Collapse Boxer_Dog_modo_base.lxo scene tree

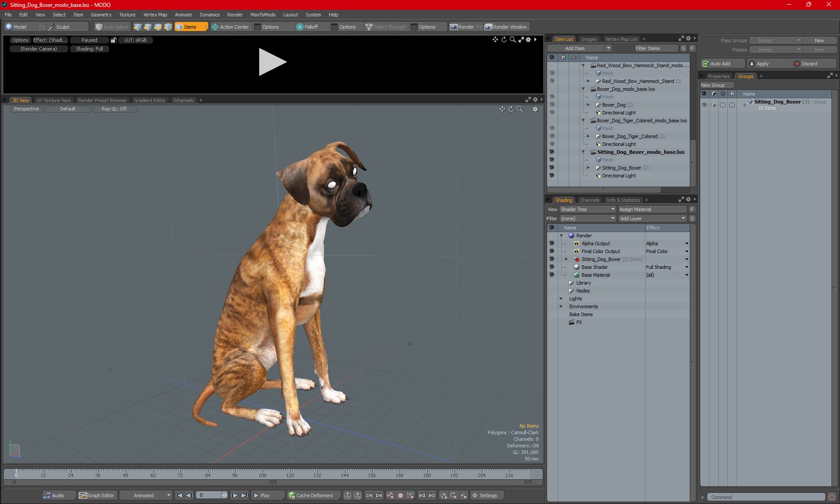(x=583, y=89)
